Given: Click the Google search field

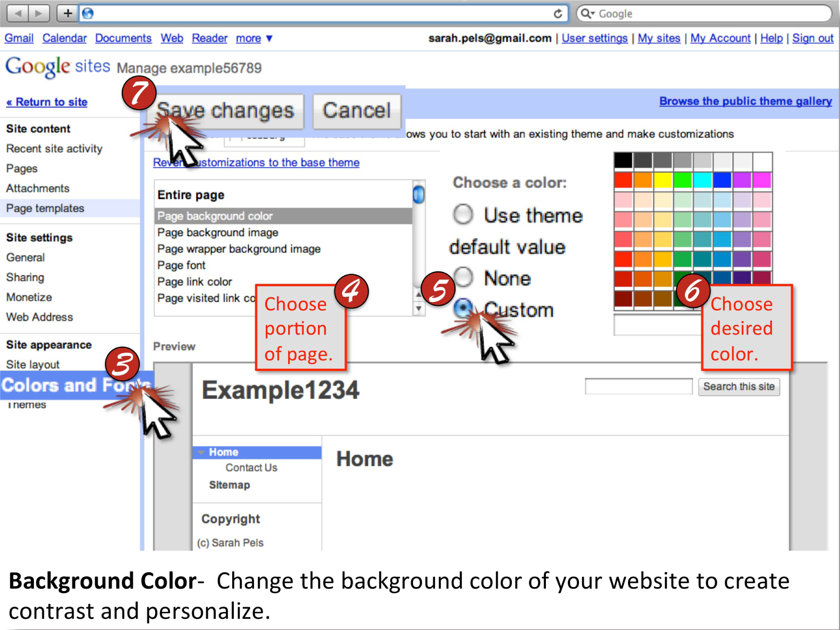Looking at the screenshot, I should tap(704, 14).
